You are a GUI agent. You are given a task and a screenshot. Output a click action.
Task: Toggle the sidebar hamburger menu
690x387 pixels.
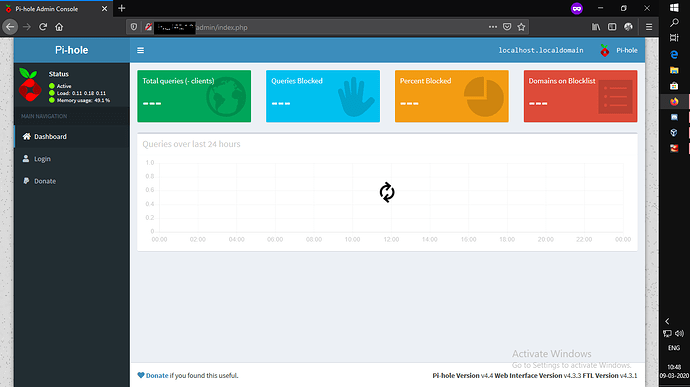point(140,50)
